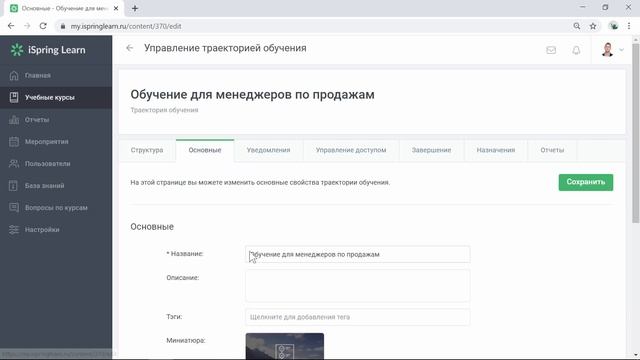
Task: Reload the page with refresh icon
Action: pos(43,26)
